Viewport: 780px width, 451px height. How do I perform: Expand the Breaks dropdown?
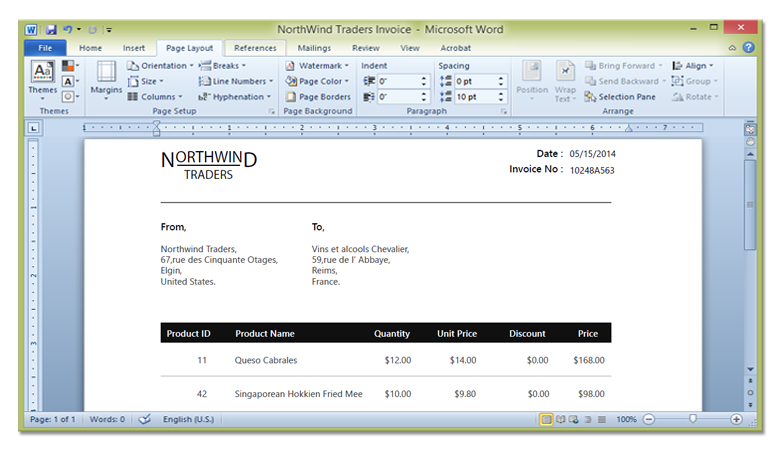222,66
